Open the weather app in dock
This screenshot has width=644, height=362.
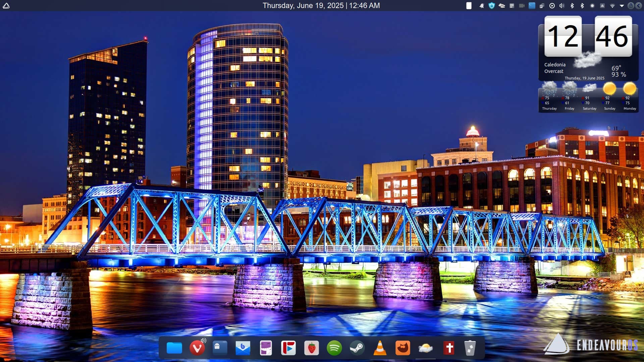425,348
